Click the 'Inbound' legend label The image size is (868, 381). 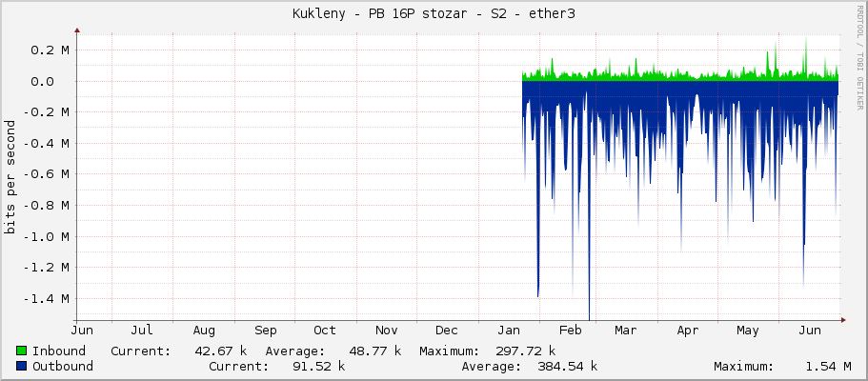[59, 351]
